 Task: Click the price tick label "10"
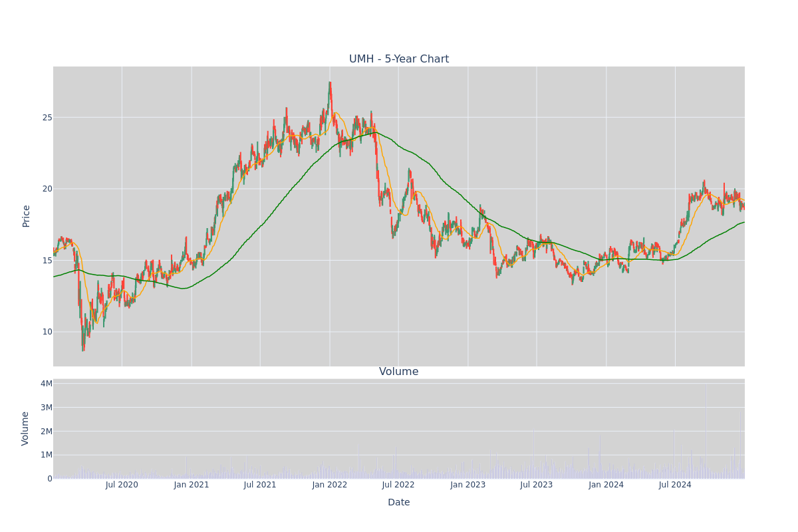pyautogui.click(x=47, y=332)
